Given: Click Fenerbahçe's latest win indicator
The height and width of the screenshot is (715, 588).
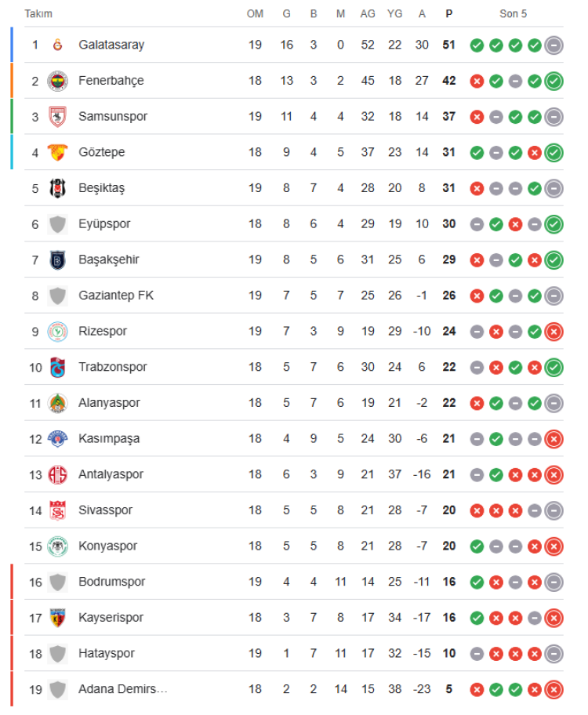Looking at the screenshot, I should [554, 81].
